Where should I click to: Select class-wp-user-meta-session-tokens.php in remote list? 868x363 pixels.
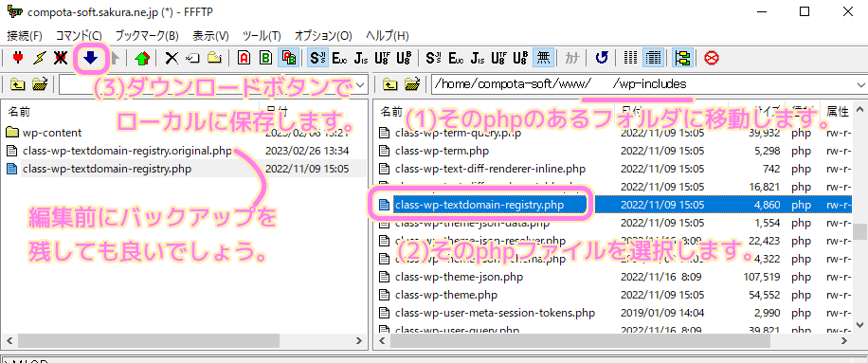click(495, 313)
